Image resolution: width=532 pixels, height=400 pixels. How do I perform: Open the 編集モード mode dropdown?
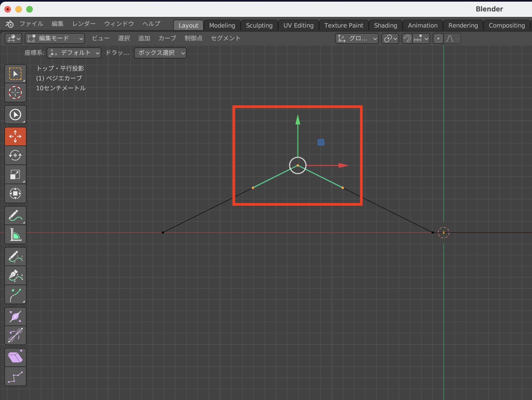coord(55,38)
